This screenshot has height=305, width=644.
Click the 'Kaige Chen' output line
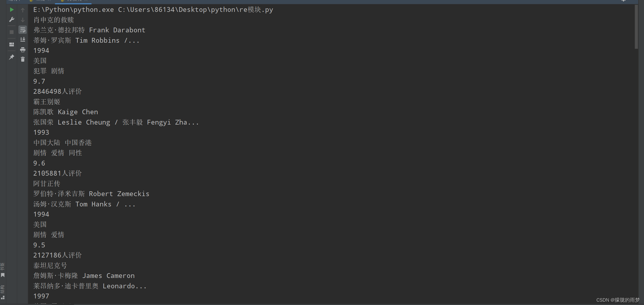click(x=65, y=112)
